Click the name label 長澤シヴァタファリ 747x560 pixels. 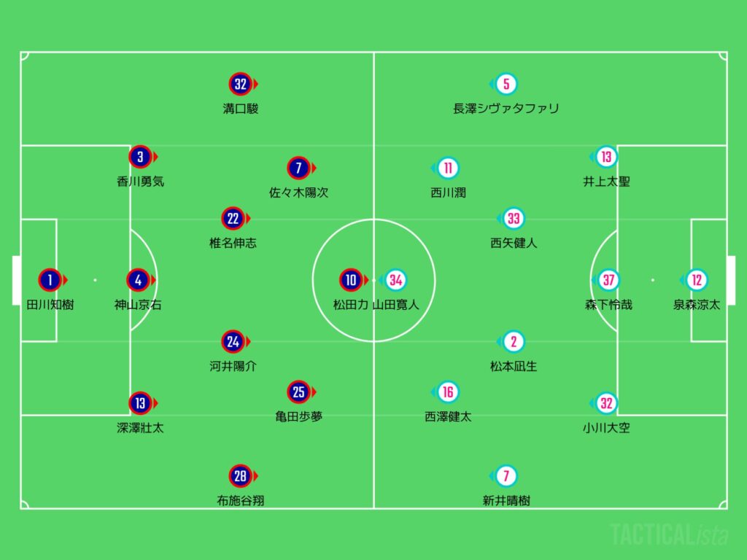point(506,109)
